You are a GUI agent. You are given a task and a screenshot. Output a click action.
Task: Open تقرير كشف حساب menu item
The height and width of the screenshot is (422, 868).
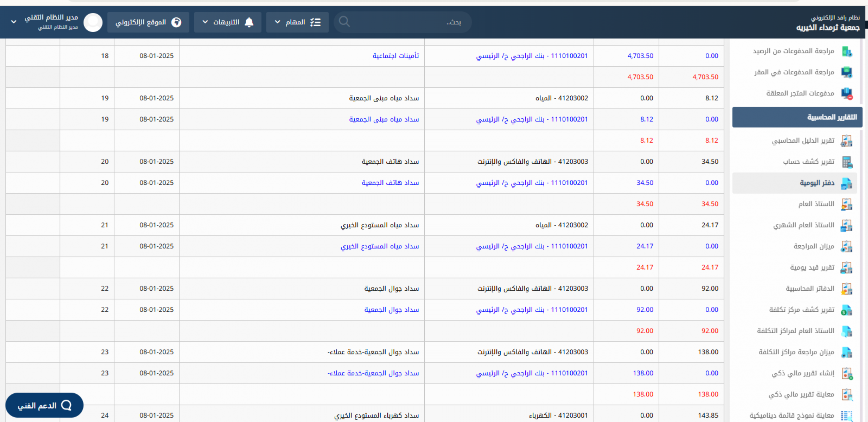pos(808,162)
